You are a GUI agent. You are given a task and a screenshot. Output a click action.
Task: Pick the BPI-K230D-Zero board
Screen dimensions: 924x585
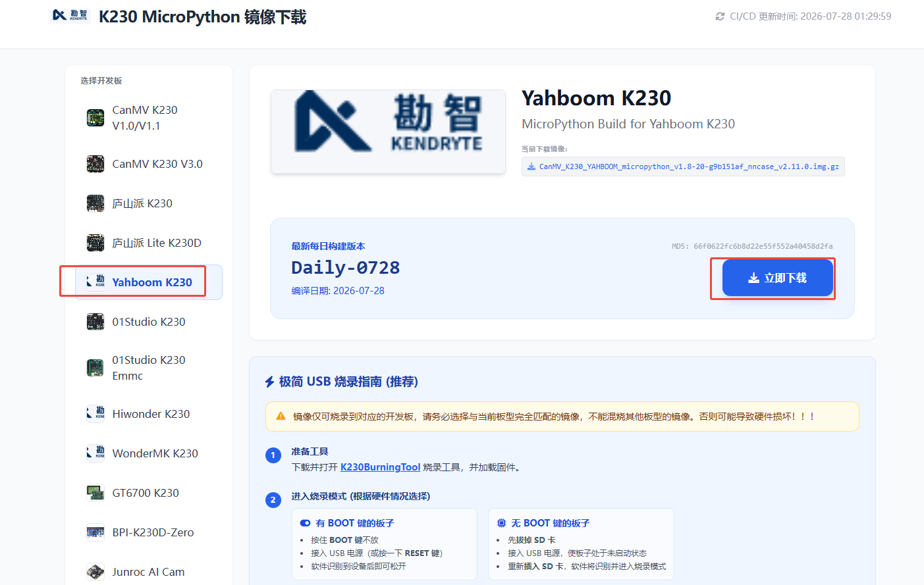tap(149, 532)
